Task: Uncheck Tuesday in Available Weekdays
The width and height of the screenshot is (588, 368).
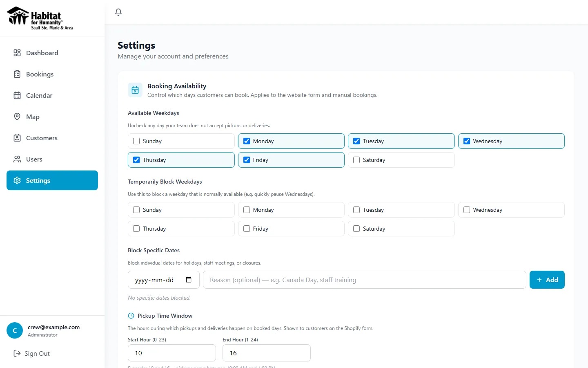Action: pyautogui.click(x=356, y=141)
